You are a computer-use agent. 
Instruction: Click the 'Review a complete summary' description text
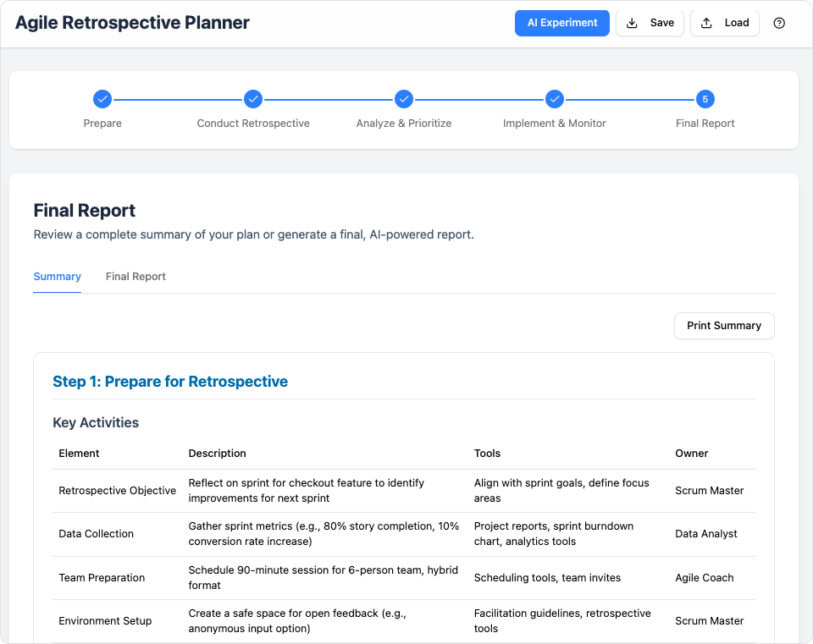point(253,234)
